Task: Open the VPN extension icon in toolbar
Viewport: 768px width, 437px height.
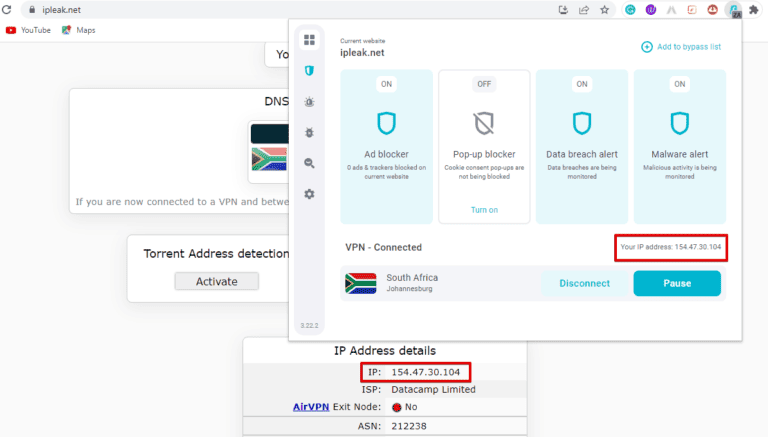Action: pos(734,9)
